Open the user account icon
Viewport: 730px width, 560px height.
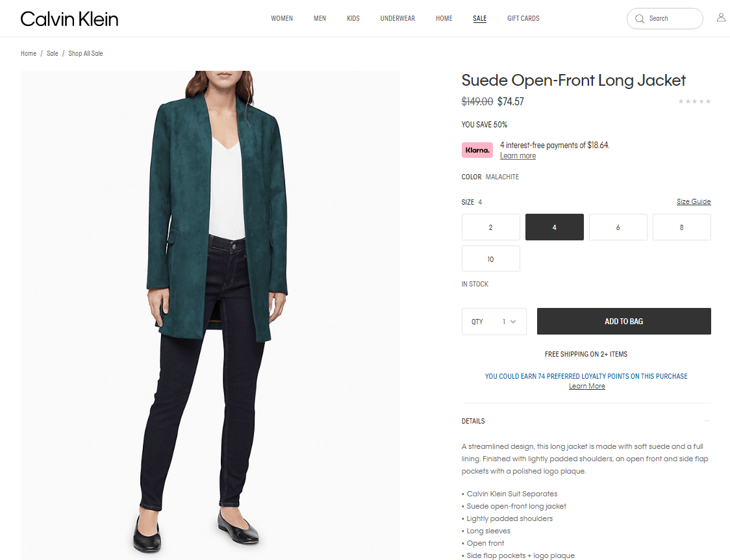pyautogui.click(x=721, y=18)
